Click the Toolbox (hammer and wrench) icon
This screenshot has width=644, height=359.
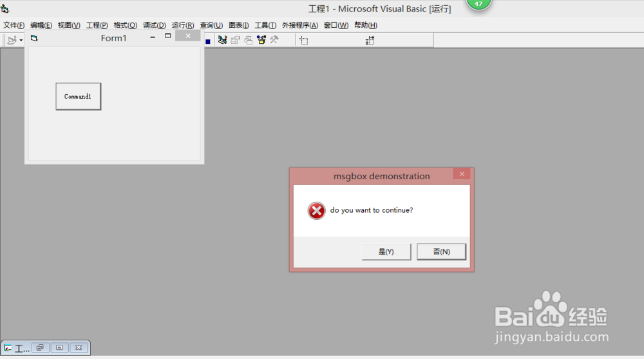click(274, 40)
